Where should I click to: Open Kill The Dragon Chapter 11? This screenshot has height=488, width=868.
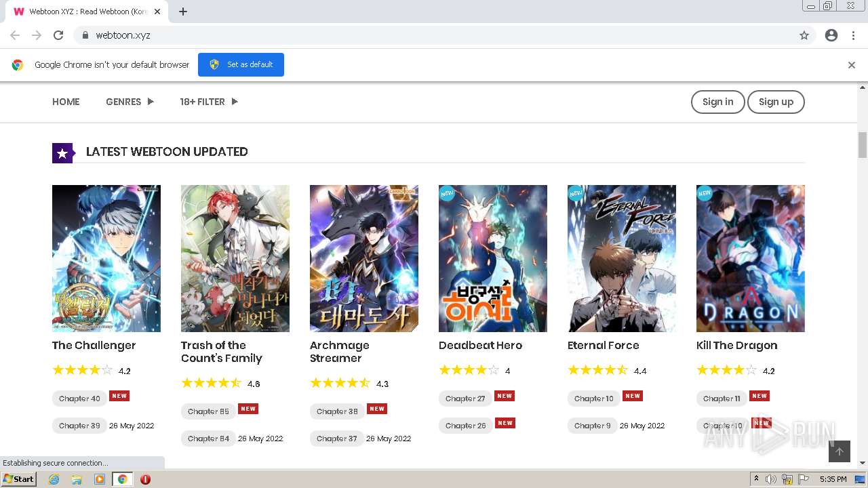coord(722,399)
